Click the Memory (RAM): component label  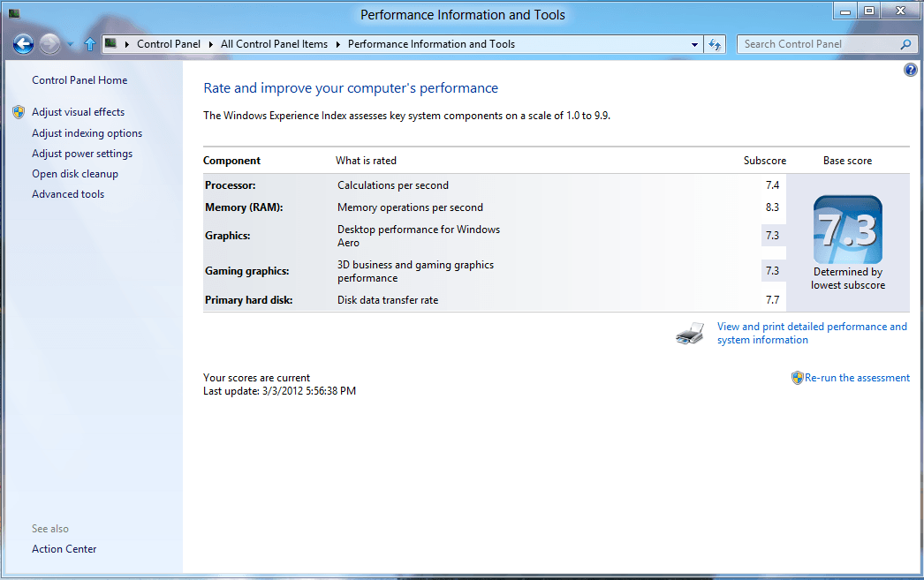244,207
